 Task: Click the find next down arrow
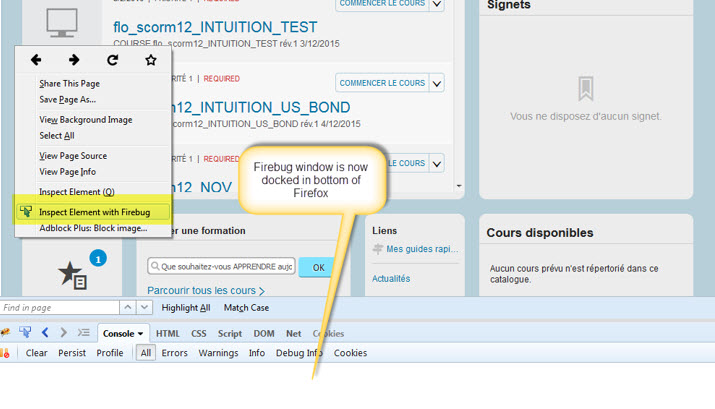coord(144,308)
